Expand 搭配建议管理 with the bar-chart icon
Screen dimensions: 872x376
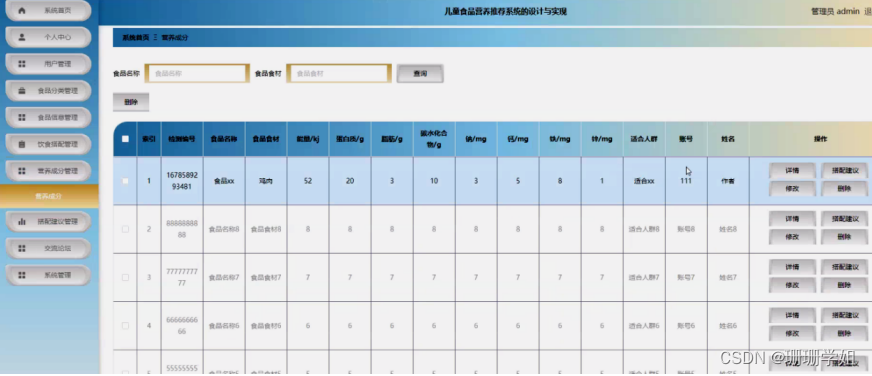48,221
